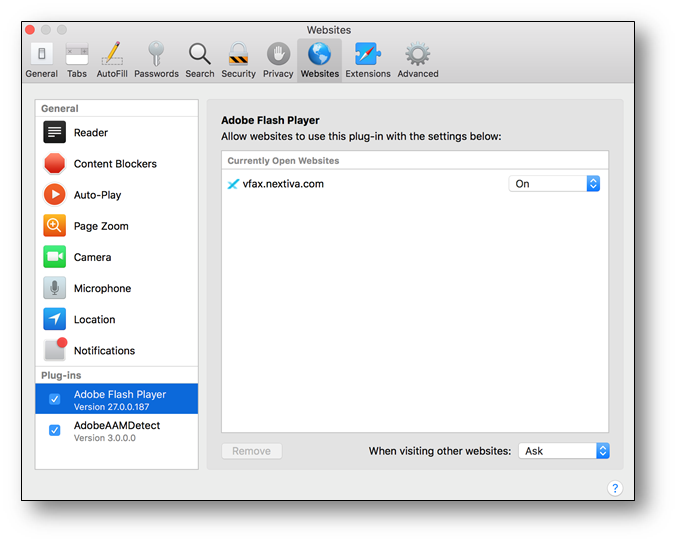
Task: Select the vfax.nextiva.com website row text
Action: pyautogui.click(x=283, y=184)
